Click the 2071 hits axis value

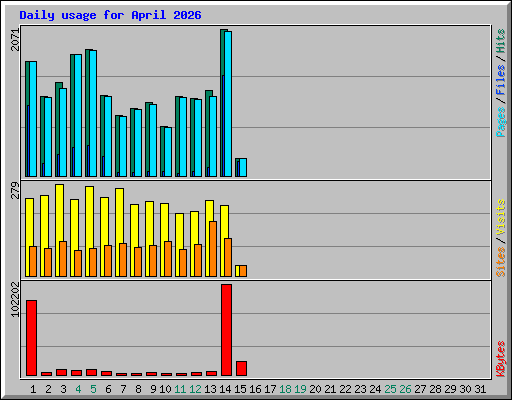click(x=15, y=40)
